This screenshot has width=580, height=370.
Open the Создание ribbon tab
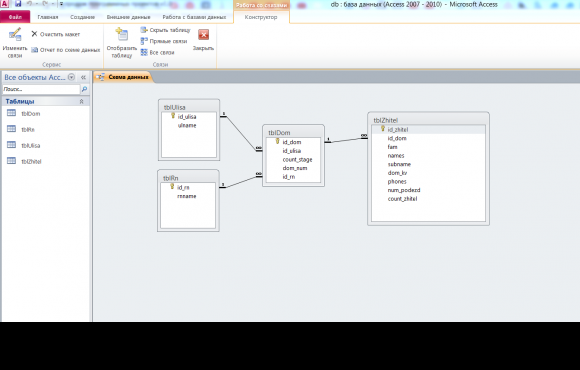82,17
